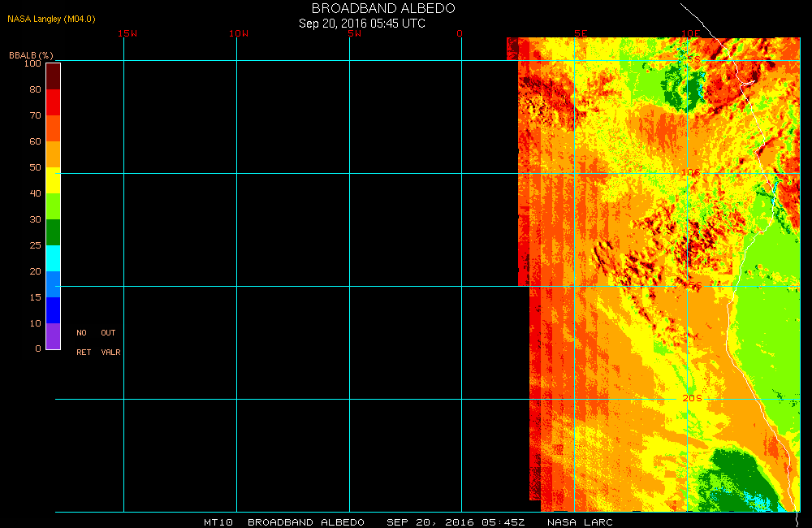
Task: Click the BBALB (%) legend heading
Action: (31, 55)
